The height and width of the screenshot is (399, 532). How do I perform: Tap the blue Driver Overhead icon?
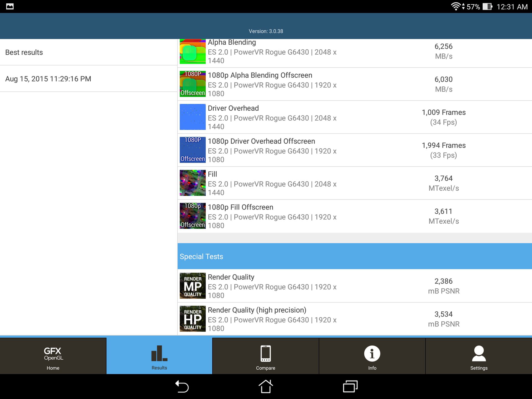(193, 117)
